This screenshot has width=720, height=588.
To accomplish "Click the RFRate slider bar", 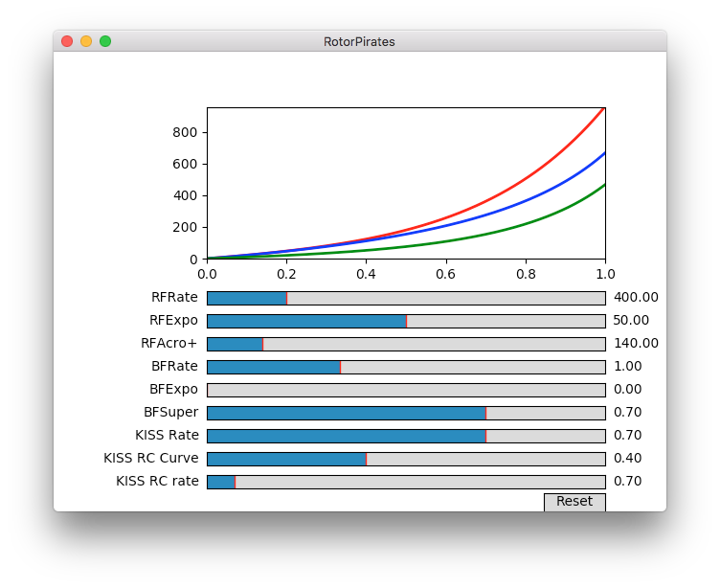I will (406, 298).
